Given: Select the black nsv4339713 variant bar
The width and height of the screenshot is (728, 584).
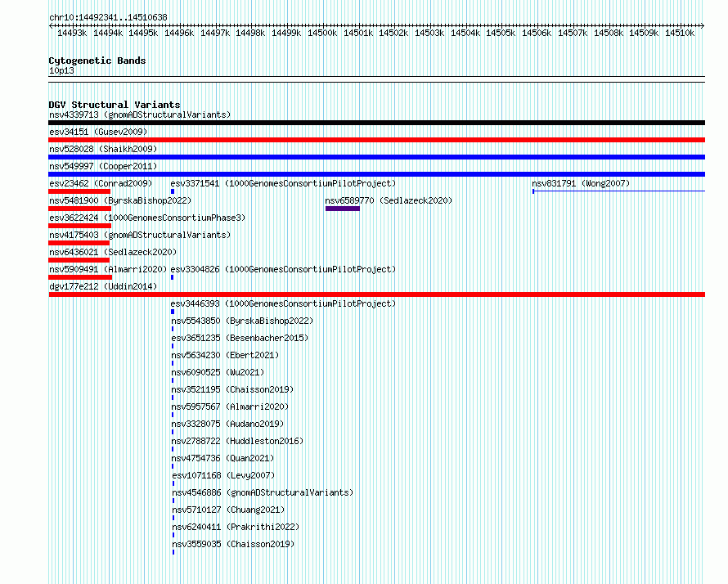Looking at the screenshot, I should [376, 123].
